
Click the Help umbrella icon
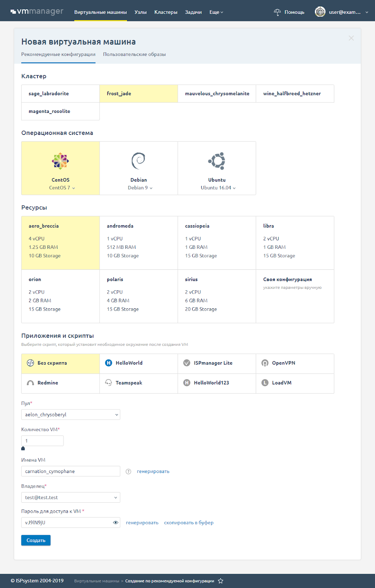click(x=277, y=12)
